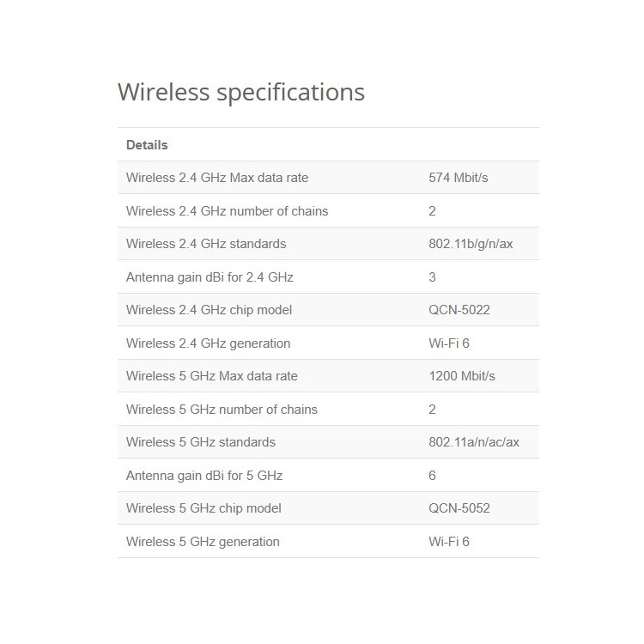The width and height of the screenshot is (644, 644).
Task: Click the Wireless 2.4 GHz Max data rate label
Action: [x=217, y=178]
